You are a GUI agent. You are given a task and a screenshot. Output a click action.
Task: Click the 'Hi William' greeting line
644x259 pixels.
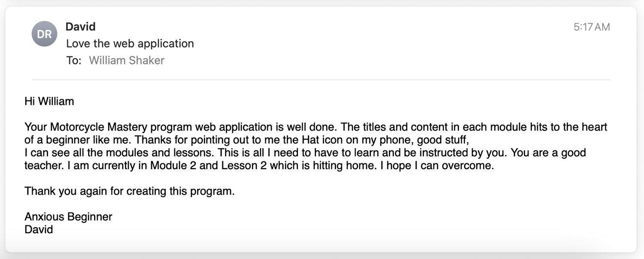[x=49, y=101]
